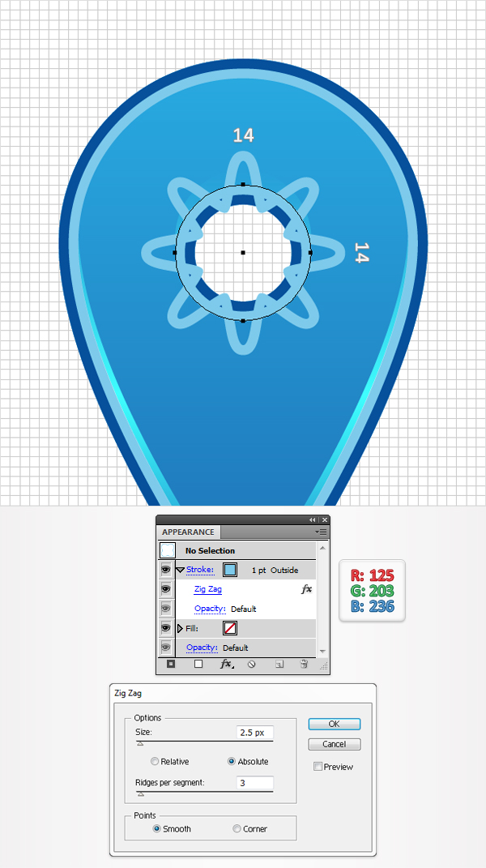Select the Smooth points radio button
Screen dimensions: 486x868
click(x=156, y=829)
